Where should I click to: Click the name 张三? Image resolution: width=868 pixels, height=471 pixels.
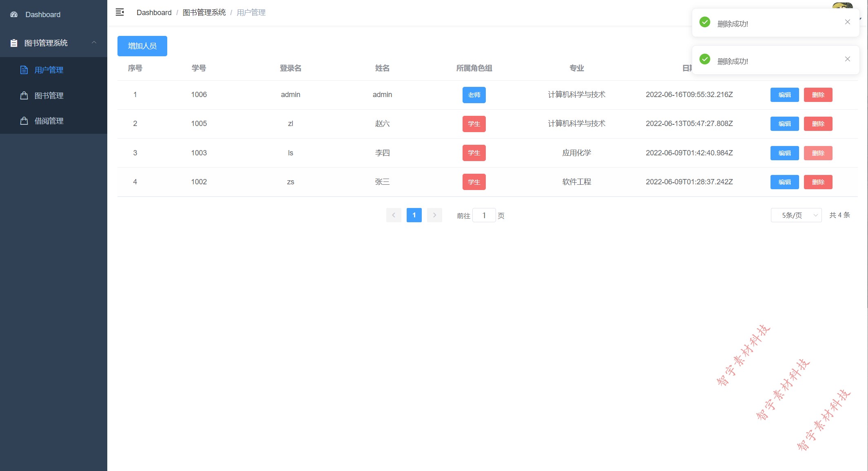tap(382, 182)
